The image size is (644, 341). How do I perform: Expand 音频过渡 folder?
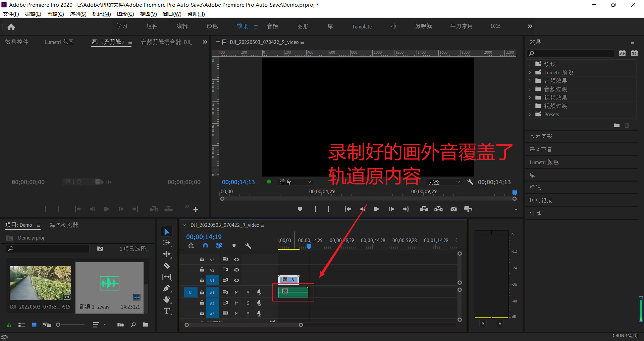530,89
